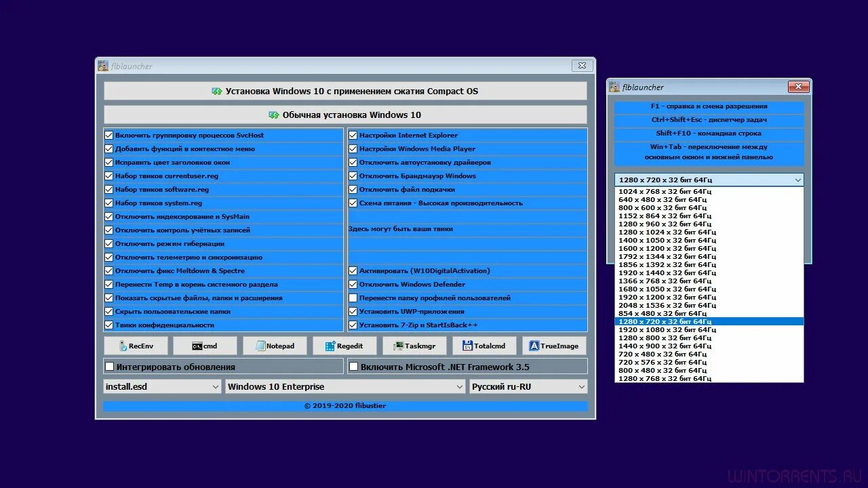Viewport: 868px width, 488px height.
Task: Uncheck 'Набор твиков currentuser.reg'
Action: coord(109,176)
